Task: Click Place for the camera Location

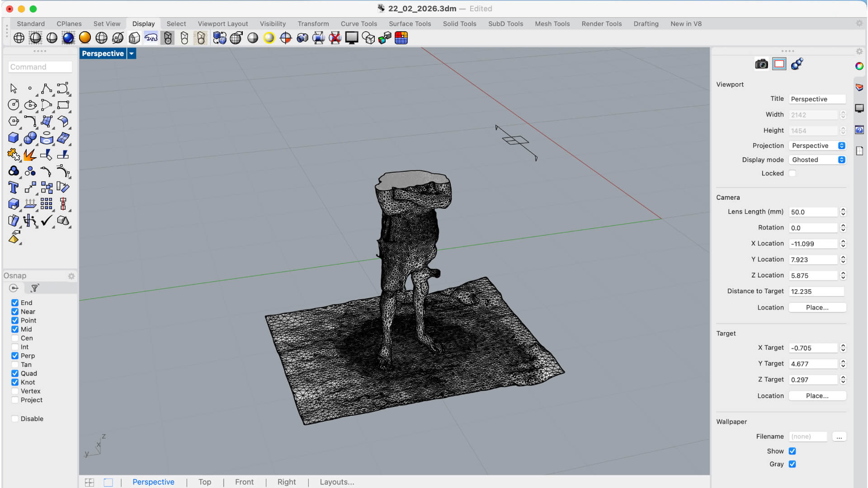Action: tap(817, 307)
